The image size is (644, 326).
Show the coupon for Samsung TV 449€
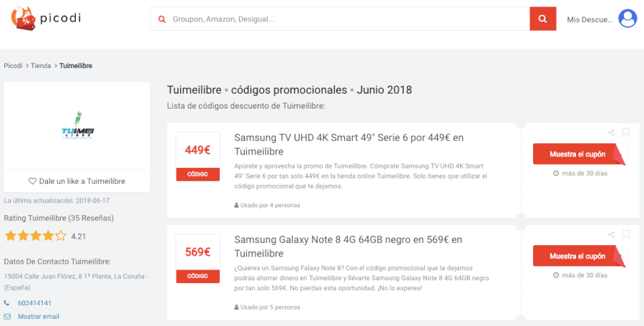(x=577, y=154)
